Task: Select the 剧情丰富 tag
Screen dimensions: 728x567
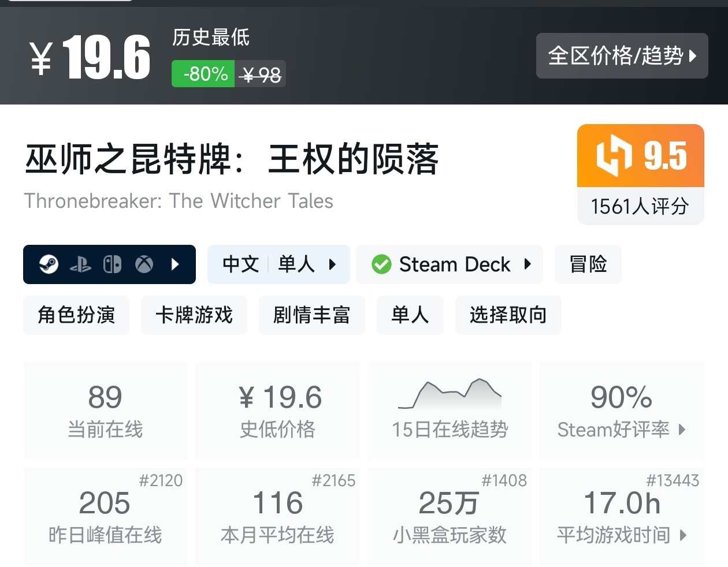Action: click(312, 315)
